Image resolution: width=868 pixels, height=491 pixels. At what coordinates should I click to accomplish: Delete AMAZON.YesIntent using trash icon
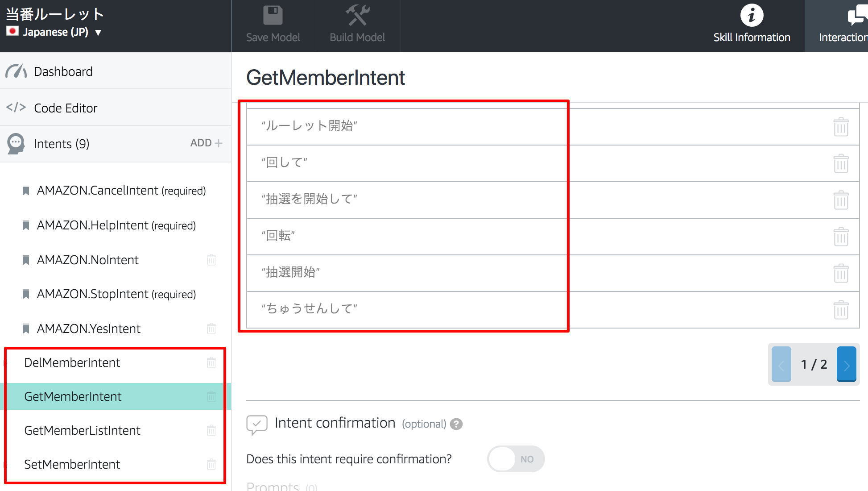(211, 329)
